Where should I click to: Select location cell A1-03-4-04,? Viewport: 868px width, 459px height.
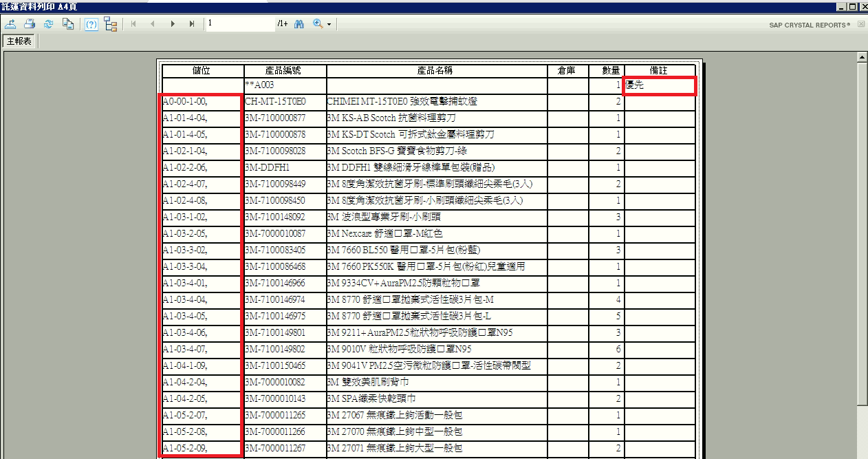click(202, 299)
